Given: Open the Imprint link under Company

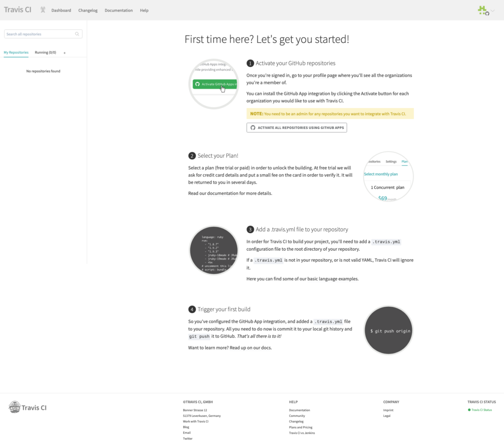Looking at the screenshot, I should click(388, 410).
